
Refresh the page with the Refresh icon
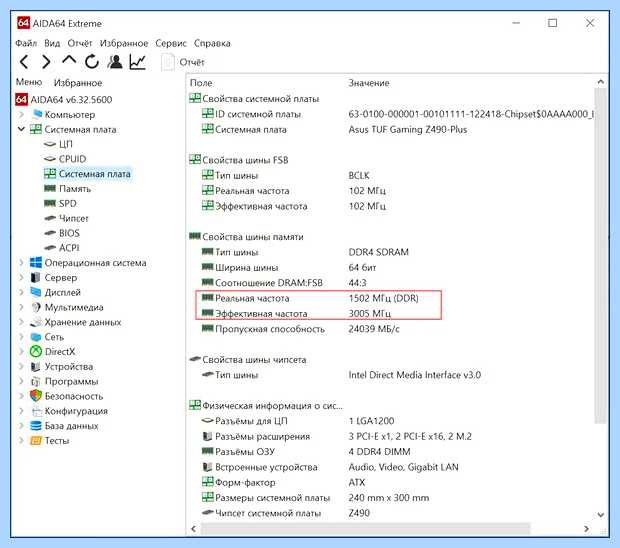[92, 61]
